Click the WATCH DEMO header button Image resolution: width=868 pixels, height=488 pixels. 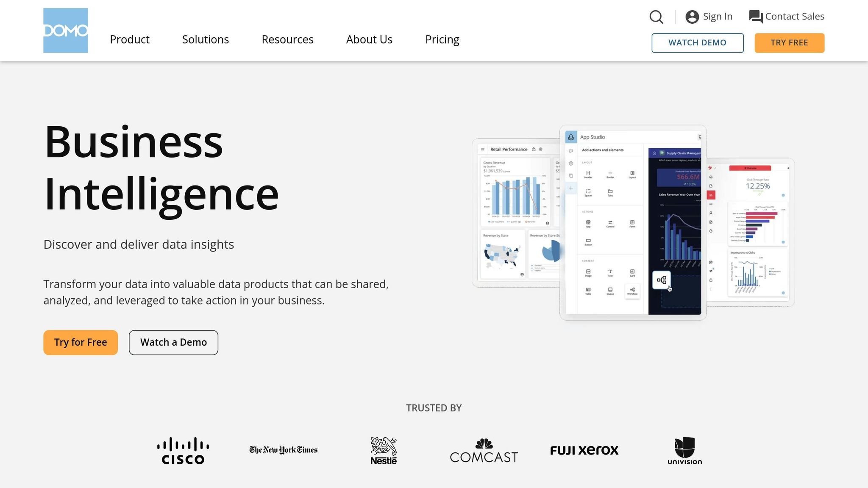pyautogui.click(x=698, y=43)
